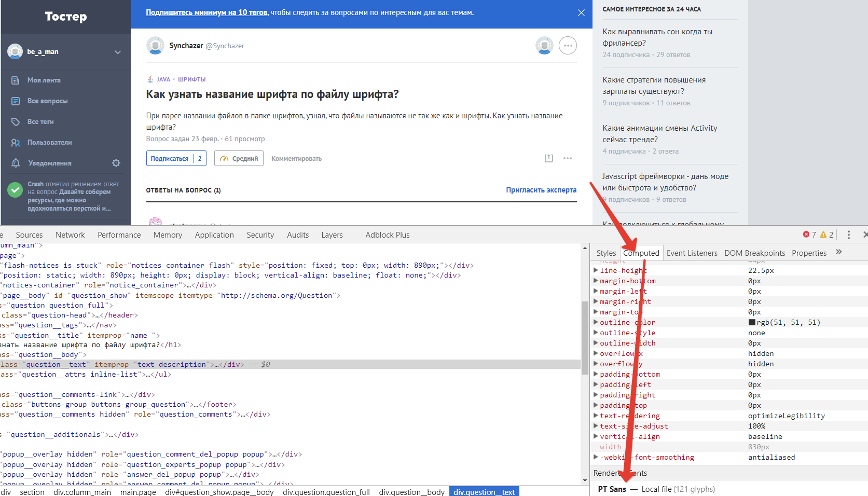Open Пользователи users icon
The width and height of the screenshot is (868, 496).
coord(16,142)
